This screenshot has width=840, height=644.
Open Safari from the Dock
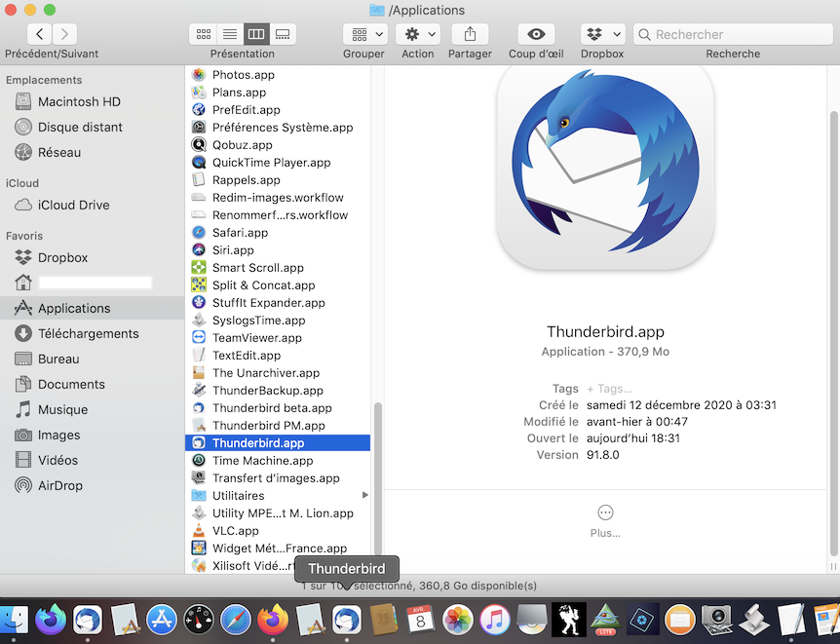pos(236,620)
